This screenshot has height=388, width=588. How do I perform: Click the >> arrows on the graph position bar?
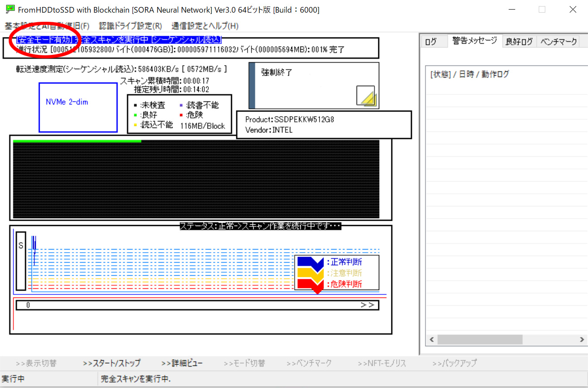tap(367, 305)
